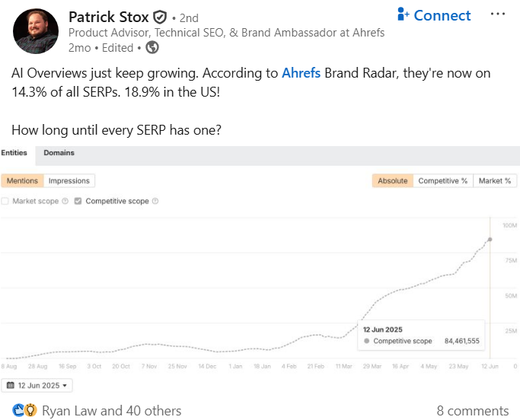Click the 11 Mar x-axis date label

[x=343, y=366]
